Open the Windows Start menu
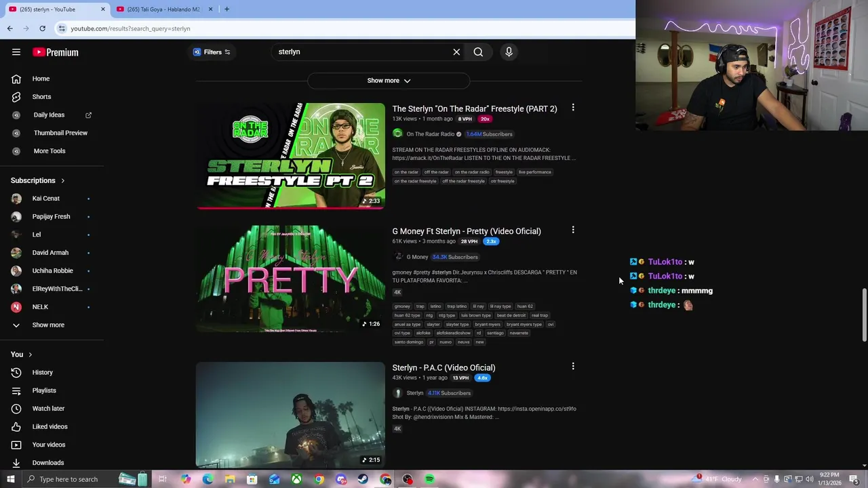This screenshot has height=488, width=868. [x=10, y=479]
